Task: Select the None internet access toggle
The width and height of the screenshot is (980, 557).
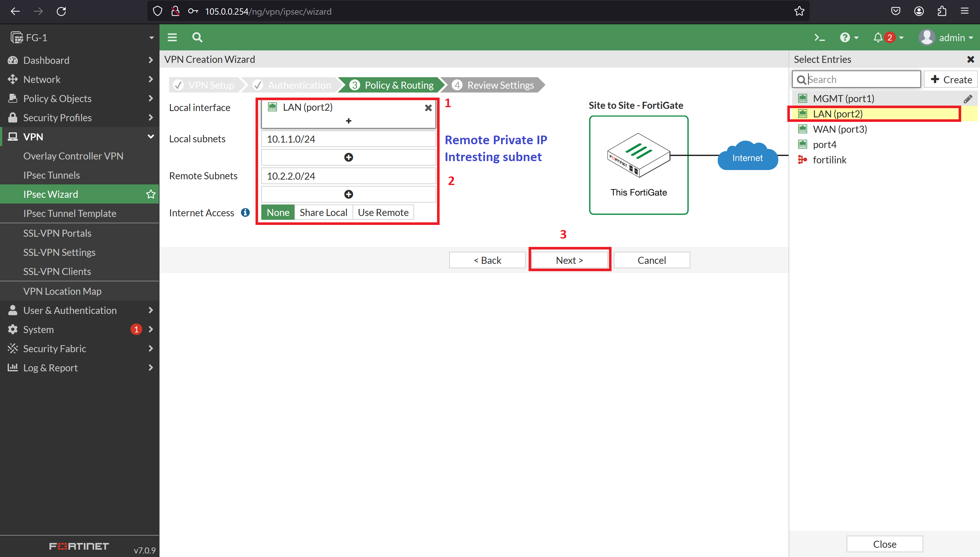Action: pos(278,212)
